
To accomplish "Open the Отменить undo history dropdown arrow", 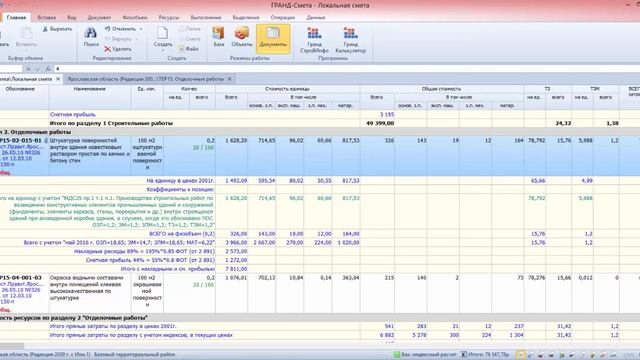I will (x=141, y=29).
